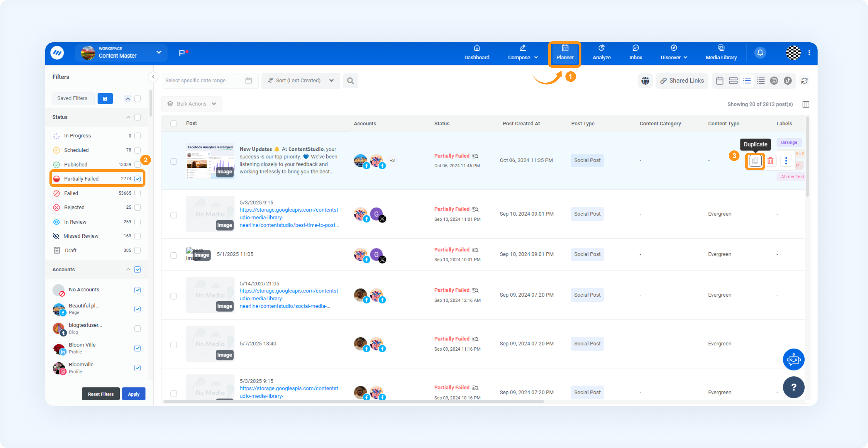Uncheck the Partially Failed filter
This screenshot has height=448, width=868.
coord(138,179)
